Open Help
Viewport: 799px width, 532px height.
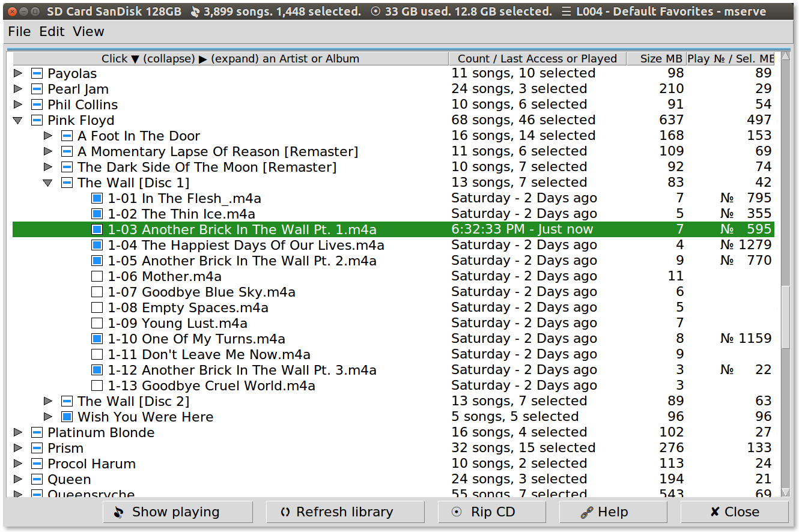click(613, 512)
